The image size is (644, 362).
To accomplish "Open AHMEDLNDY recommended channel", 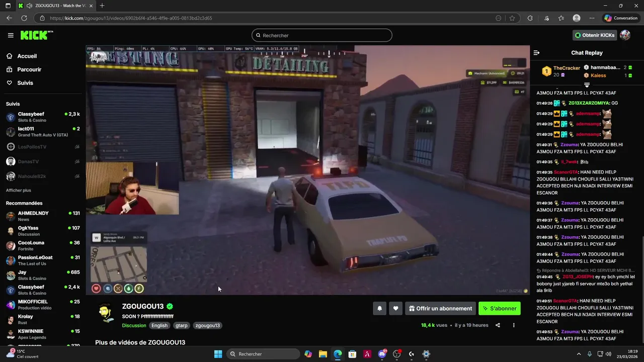I will [x=43, y=216].
